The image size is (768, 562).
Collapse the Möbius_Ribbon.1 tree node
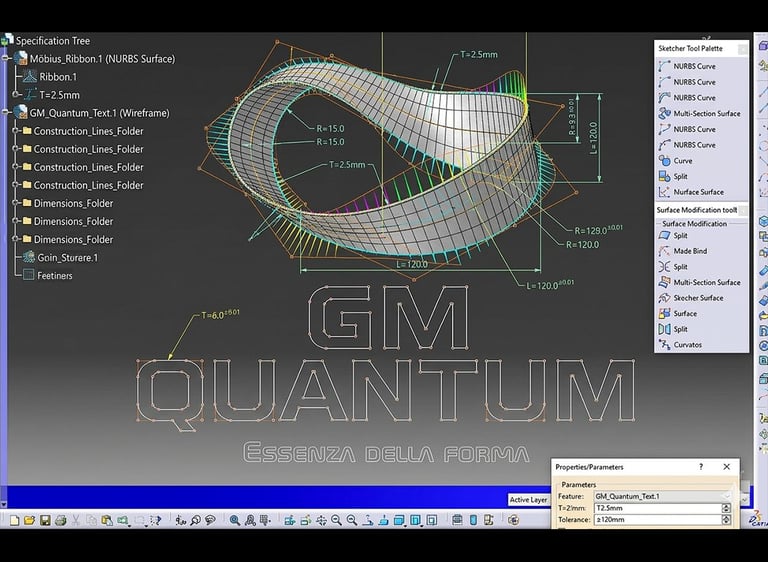[x=6, y=58]
